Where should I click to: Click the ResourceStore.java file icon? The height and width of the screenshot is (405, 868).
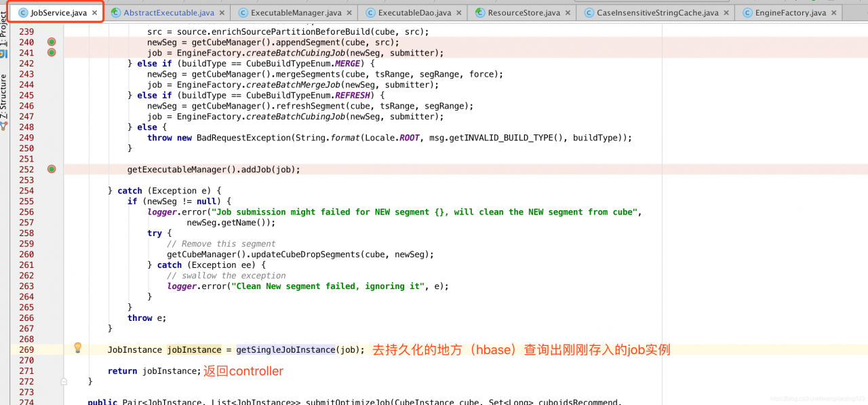(480, 13)
